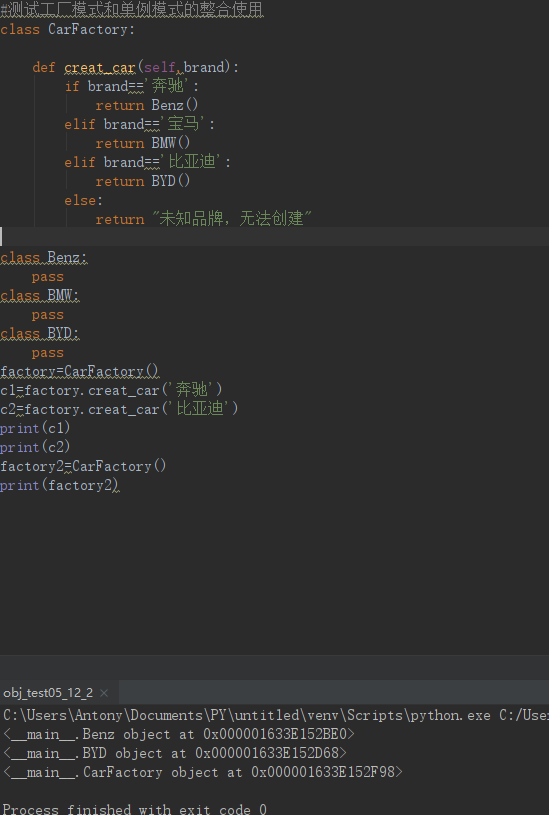Click 'Process finished with exit code 0' message
This screenshot has height=815, width=549.
coord(135,809)
